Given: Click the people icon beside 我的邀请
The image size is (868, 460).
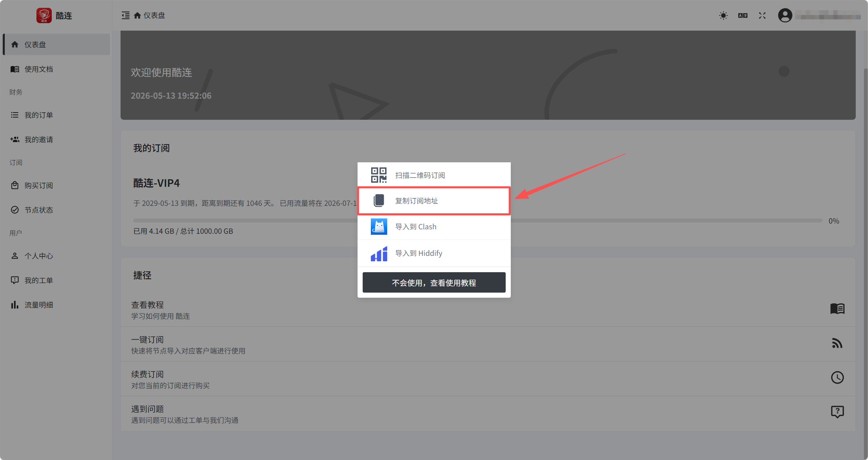Looking at the screenshot, I should pos(15,139).
